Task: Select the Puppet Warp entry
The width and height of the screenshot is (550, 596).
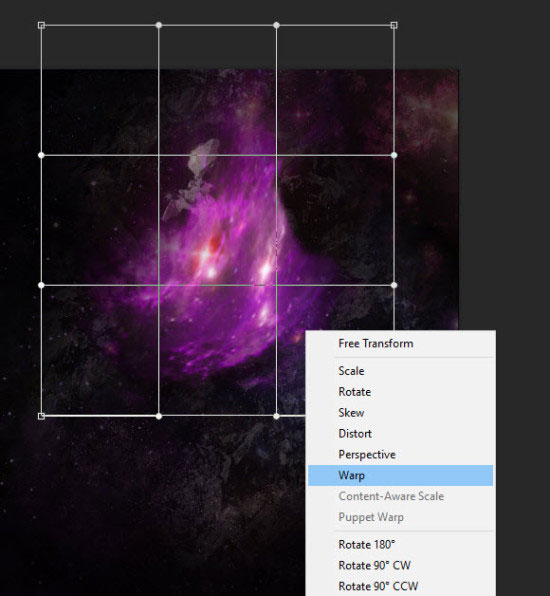Action: point(400,517)
